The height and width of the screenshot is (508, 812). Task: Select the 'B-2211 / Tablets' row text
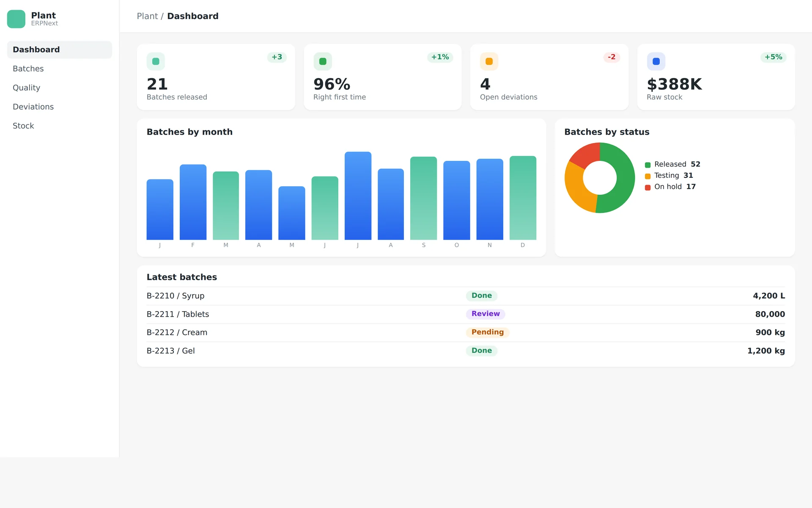point(178,314)
